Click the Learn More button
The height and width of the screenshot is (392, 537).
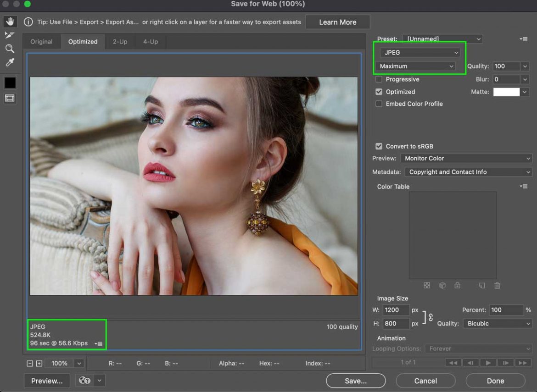(x=337, y=22)
